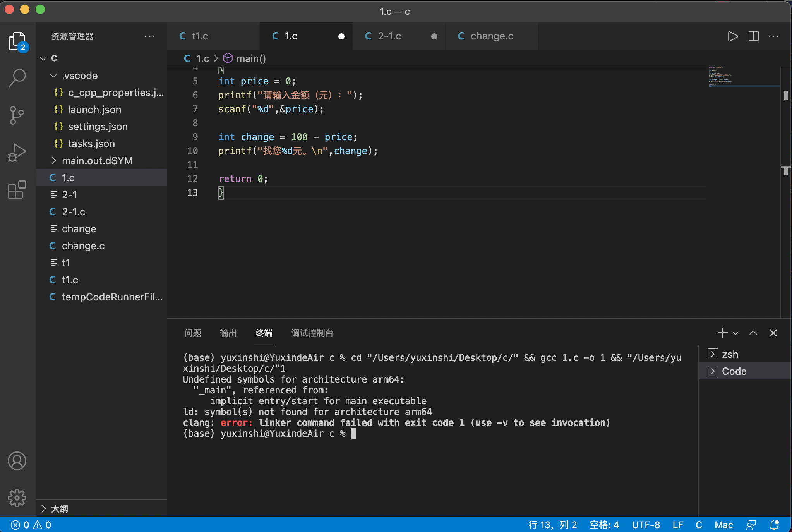Open c_cpp_properties.json file
This screenshot has width=792, height=532.
(x=101, y=92)
